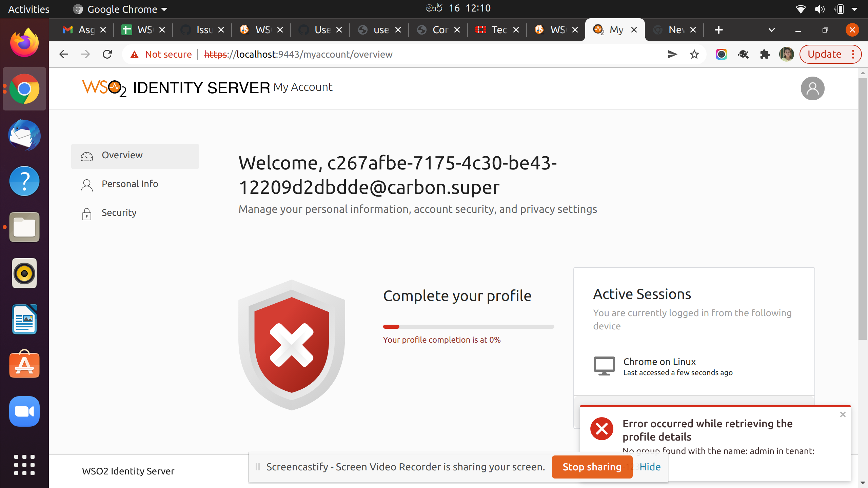Click Stop sharing button
This screenshot has height=488, width=868.
click(x=592, y=467)
